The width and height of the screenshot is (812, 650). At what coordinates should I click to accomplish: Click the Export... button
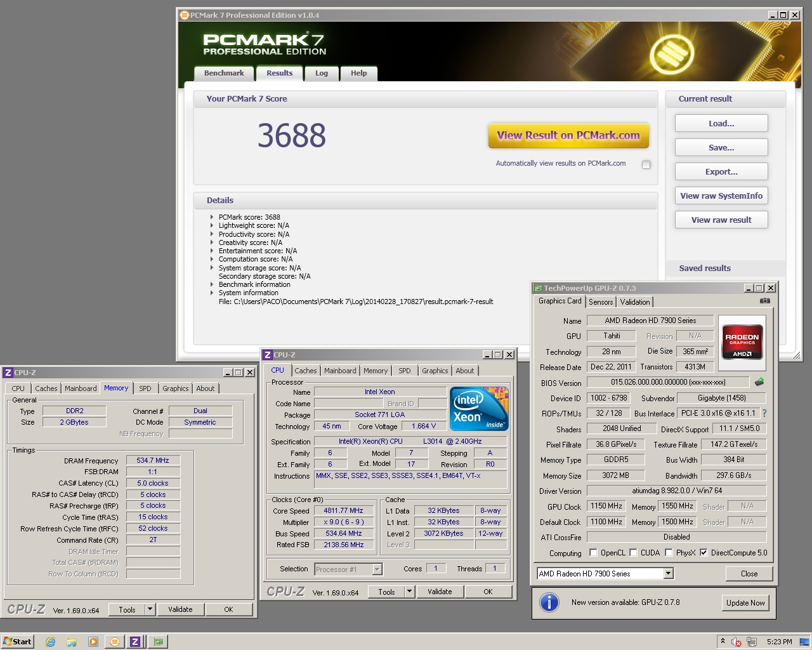[x=721, y=171]
